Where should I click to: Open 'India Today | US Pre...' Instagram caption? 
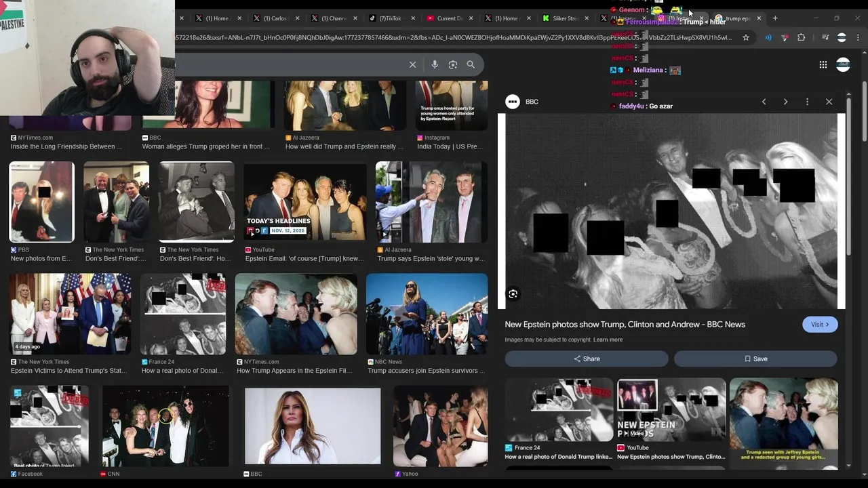pyautogui.click(x=450, y=146)
